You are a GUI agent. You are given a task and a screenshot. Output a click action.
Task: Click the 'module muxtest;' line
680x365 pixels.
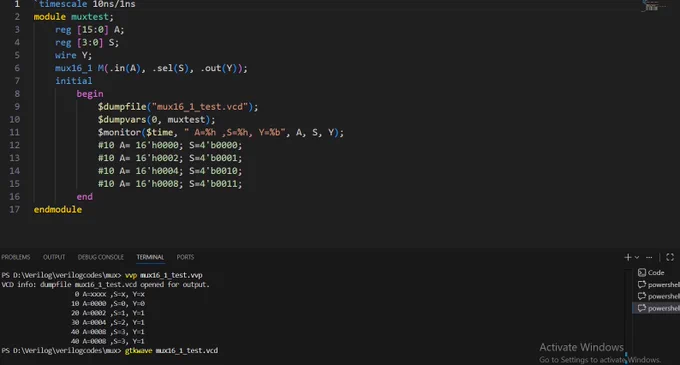pyautogui.click(x=73, y=17)
